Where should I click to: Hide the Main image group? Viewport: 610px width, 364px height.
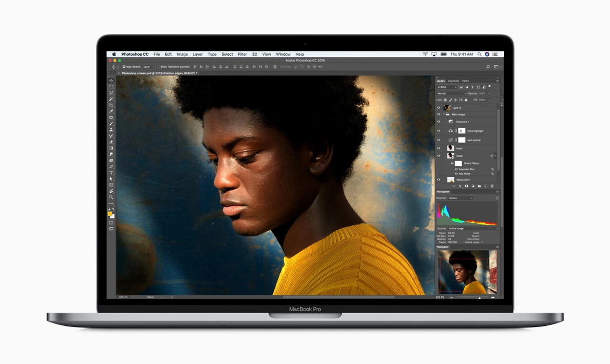pyautogui.click(x=439, y=114)
